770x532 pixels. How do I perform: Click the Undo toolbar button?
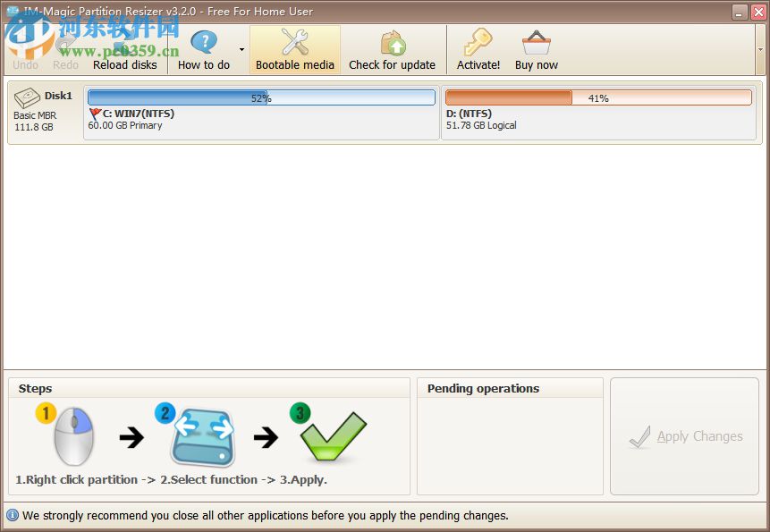(x=26, y=50)
